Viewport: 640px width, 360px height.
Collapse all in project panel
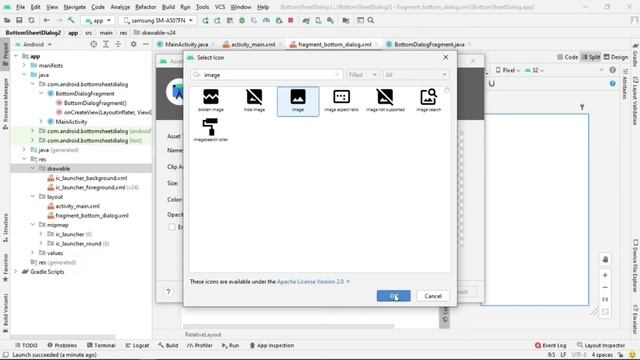click(118, 44)
